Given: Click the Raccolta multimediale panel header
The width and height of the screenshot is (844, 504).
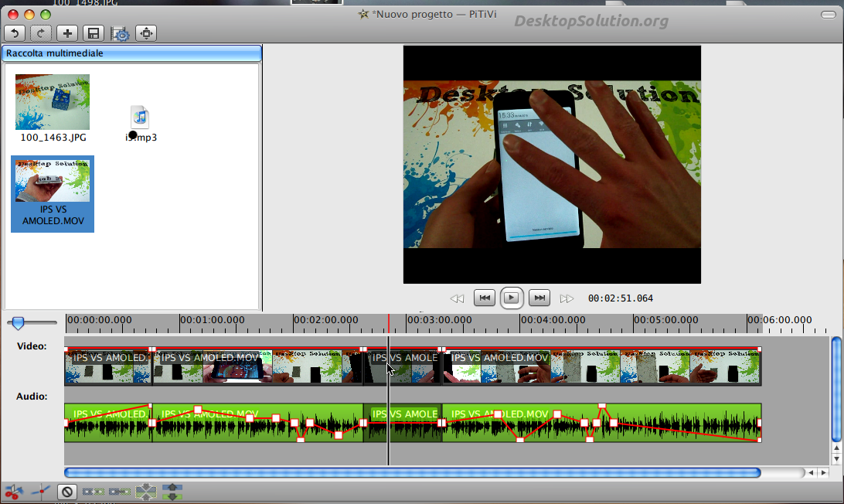Looking at the screenshot, I should 132,53.
